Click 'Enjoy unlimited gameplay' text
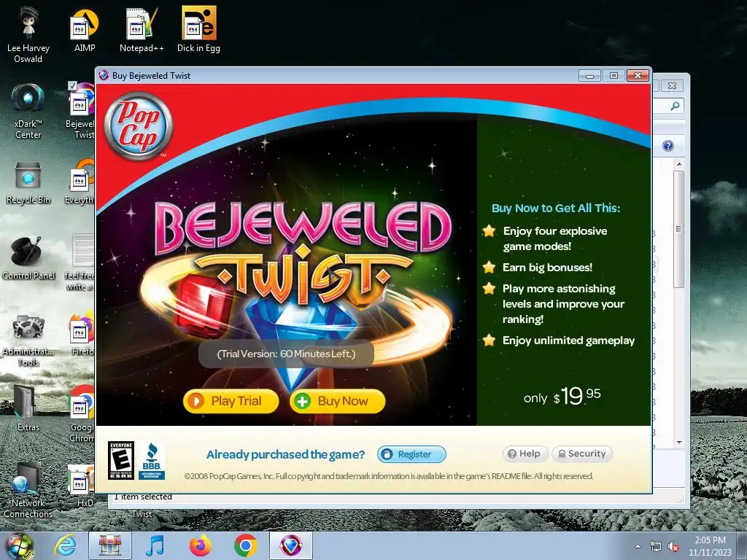The height and width of the screenshot is (560, 747). (x=568, y=340)
